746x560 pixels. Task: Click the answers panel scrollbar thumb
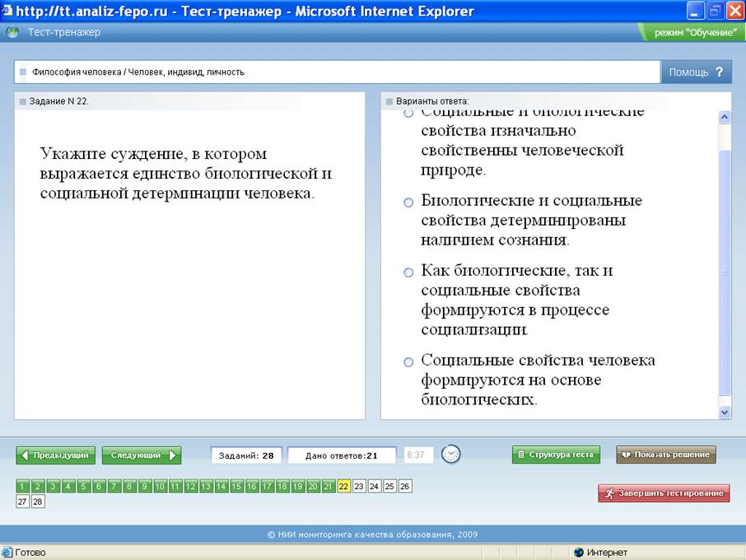tap(724, 272)
